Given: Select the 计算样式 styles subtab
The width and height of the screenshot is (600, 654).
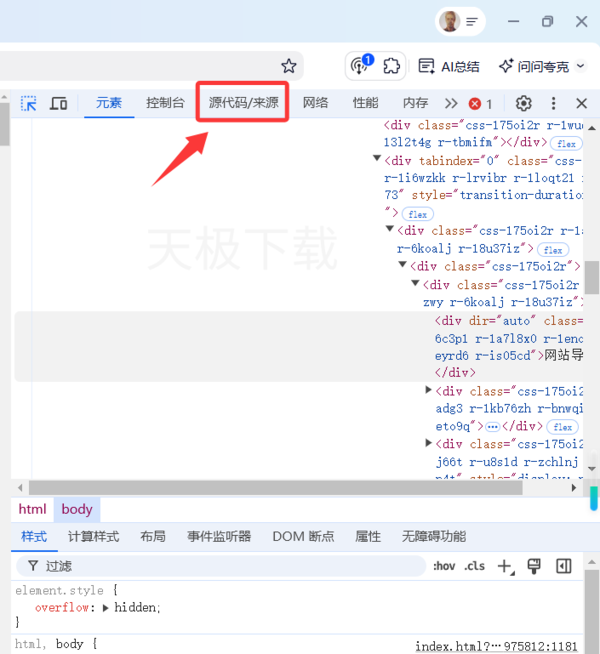Looking at the screenshot, I should [x=93, y=536].
